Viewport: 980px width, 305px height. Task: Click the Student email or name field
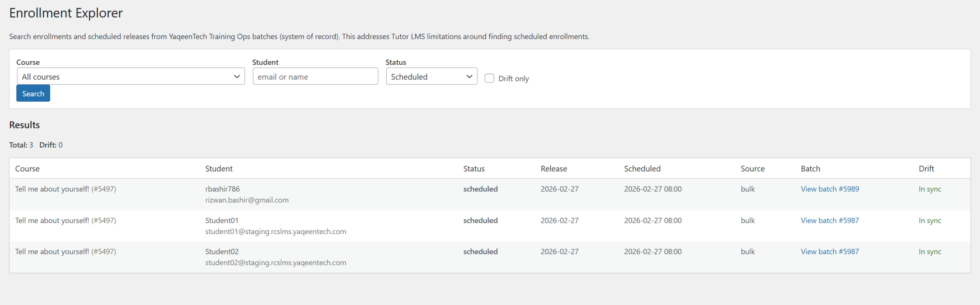[x=315, y=76]
